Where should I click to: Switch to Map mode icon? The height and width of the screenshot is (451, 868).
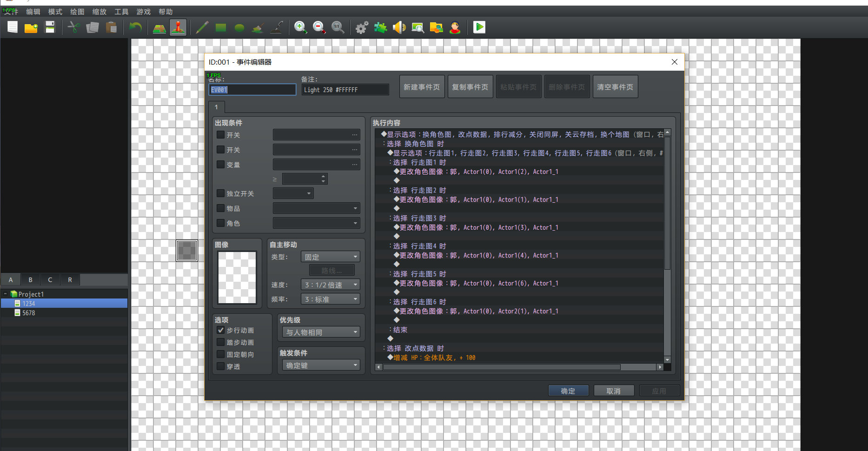[159, 27]
